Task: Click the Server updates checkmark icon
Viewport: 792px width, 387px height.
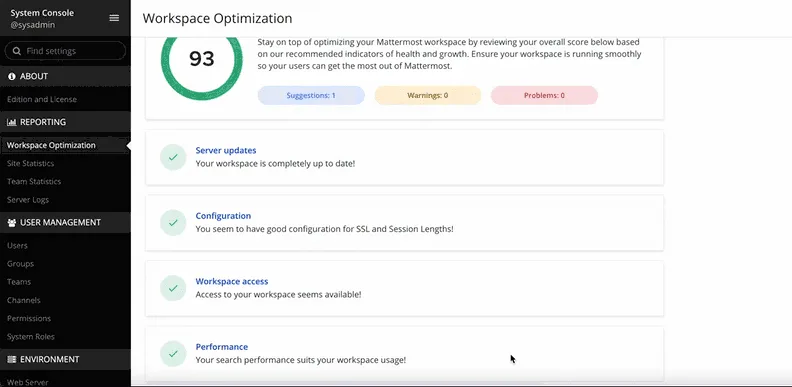Action: coord(173,157)
